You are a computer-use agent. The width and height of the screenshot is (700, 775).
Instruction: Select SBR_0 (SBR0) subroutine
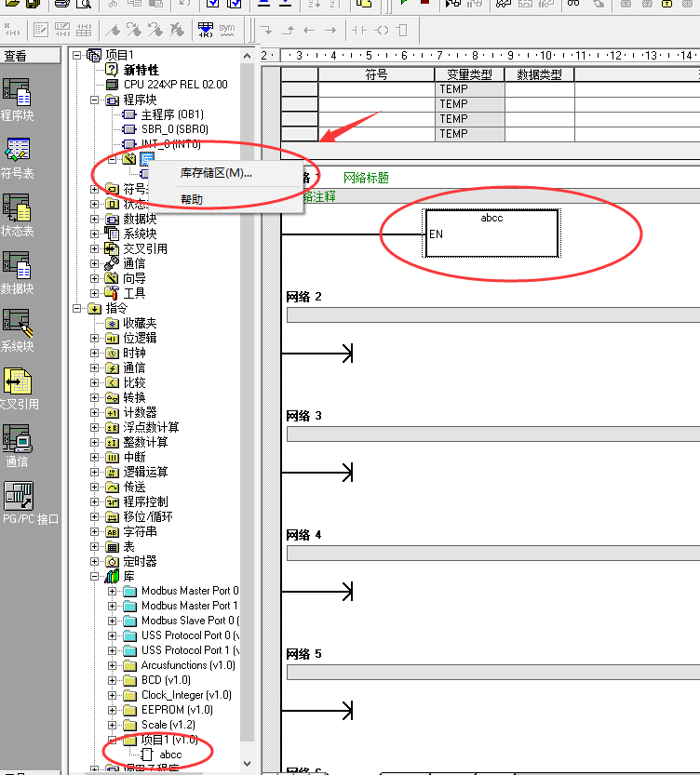[174, 129]
